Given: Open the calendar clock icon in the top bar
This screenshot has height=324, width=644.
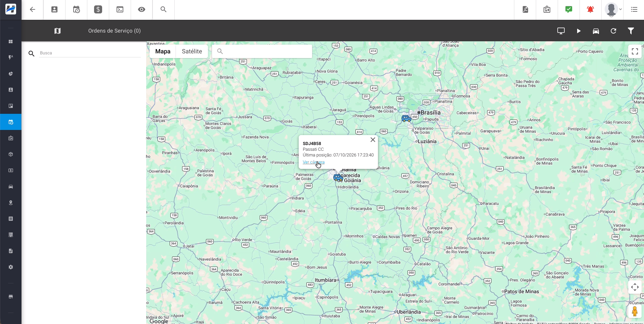Looking at the screenshot, I should tap(76, 9).
